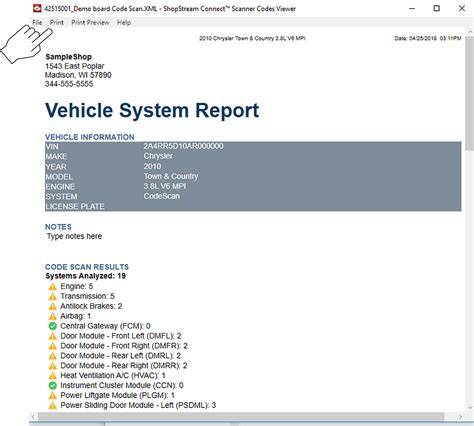Image resolution: width=474 pixels, height=426 pixels.
Task: Open the Print menu
Action: click(x=57, y=22)
